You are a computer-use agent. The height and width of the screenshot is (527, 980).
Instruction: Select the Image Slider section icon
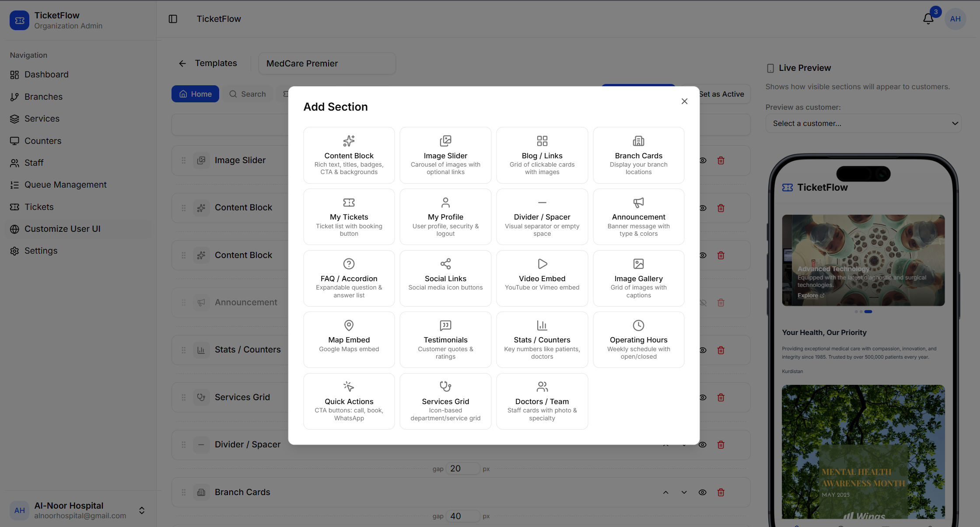click(x=445, y=141)
